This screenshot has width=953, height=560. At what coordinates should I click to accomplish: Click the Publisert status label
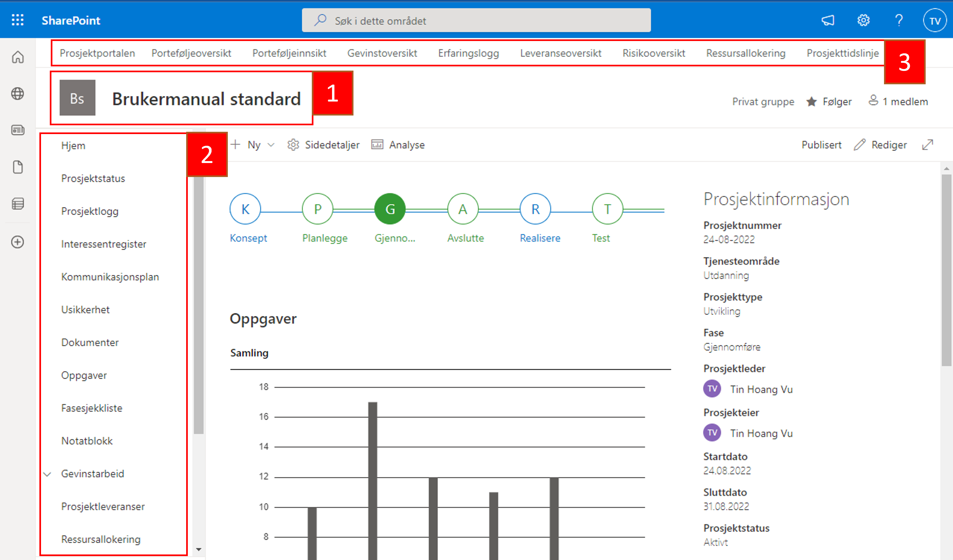click(x=822, y=145)
